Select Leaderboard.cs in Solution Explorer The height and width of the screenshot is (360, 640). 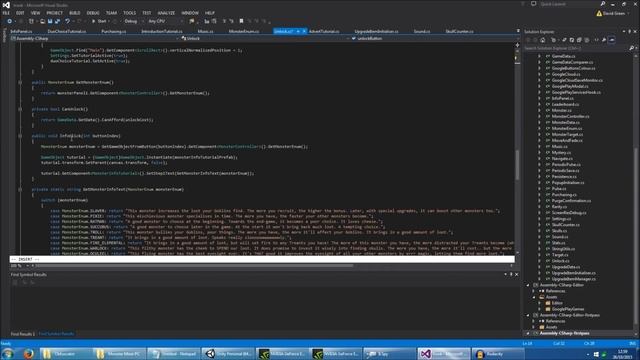click(565, 104)
